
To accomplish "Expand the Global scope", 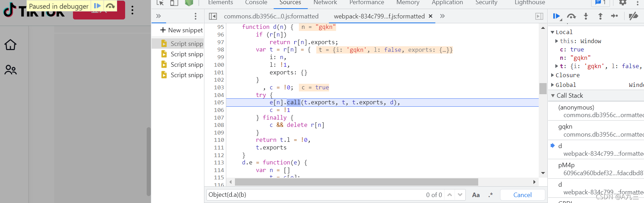I will 553,85.
